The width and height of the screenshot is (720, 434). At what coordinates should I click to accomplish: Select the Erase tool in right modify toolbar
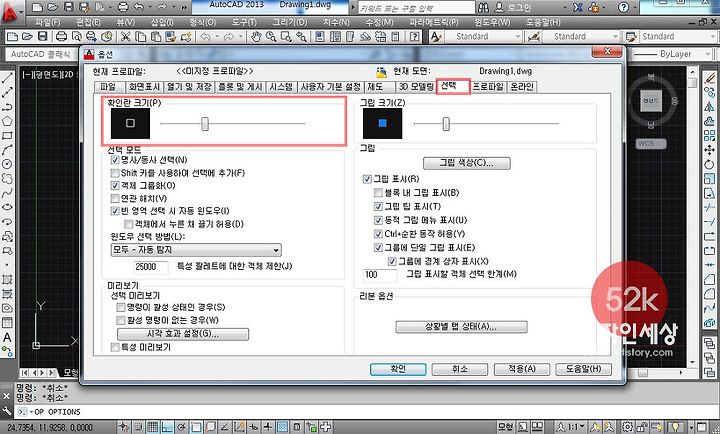coord(709,78)
